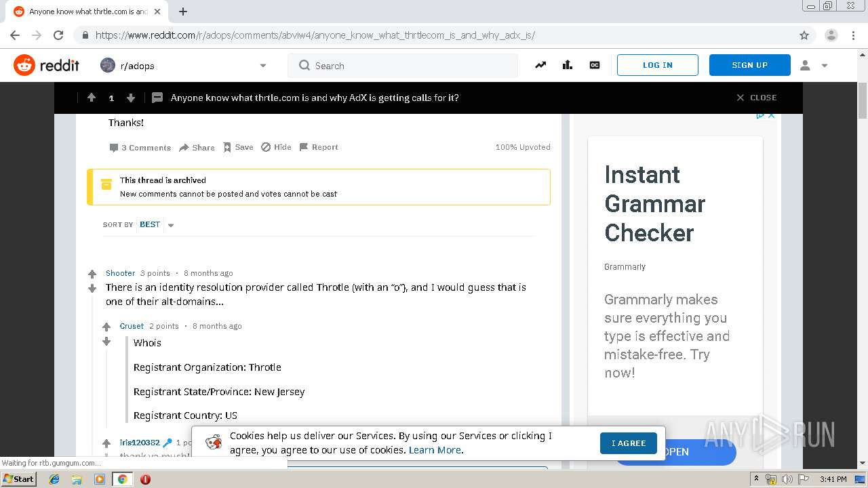Open the user account dropdown
The width and height of the screenshot is (868, 488).
(814, 65)
